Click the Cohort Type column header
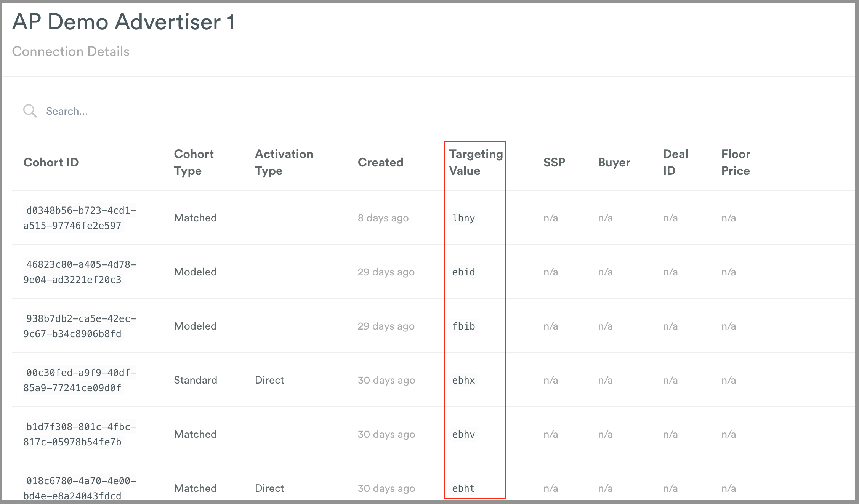The image size is (859, 504). [x=194, y=162]
